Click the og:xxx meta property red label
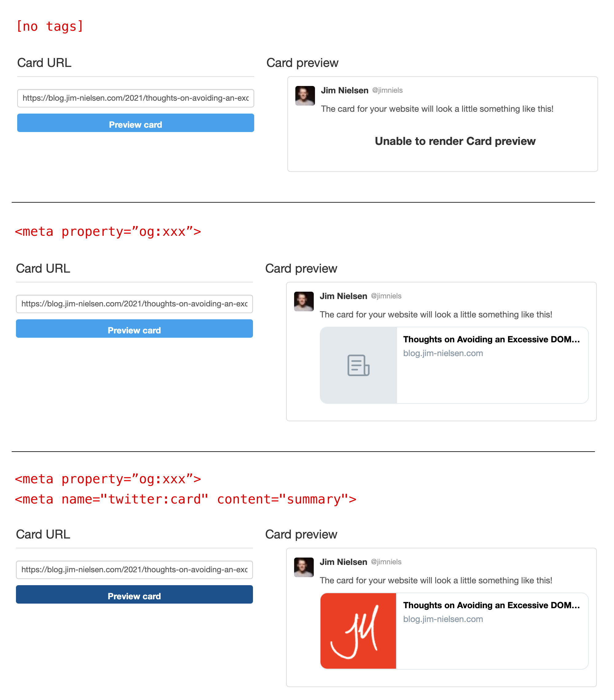This screenshot has height=700, width=614. coord(110,231)
